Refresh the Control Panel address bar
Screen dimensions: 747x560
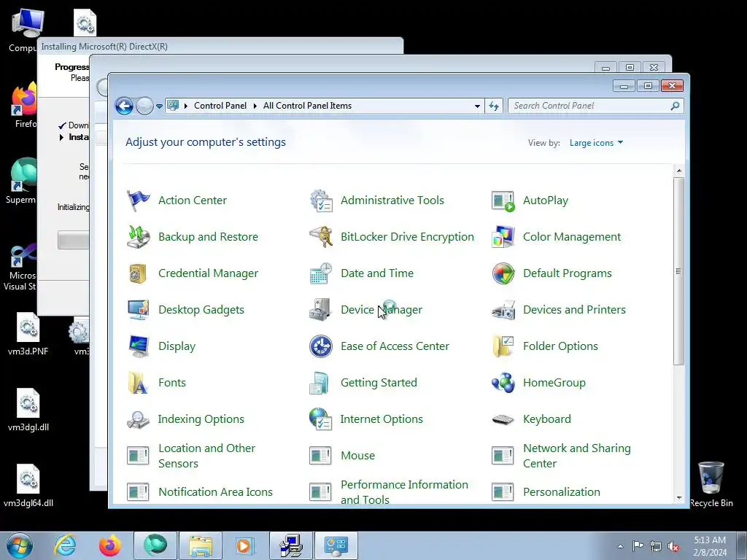click(x=494, y=106)
